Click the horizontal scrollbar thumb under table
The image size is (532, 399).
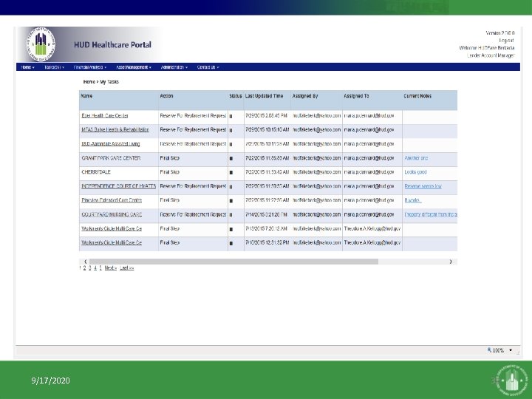[233, 262]
